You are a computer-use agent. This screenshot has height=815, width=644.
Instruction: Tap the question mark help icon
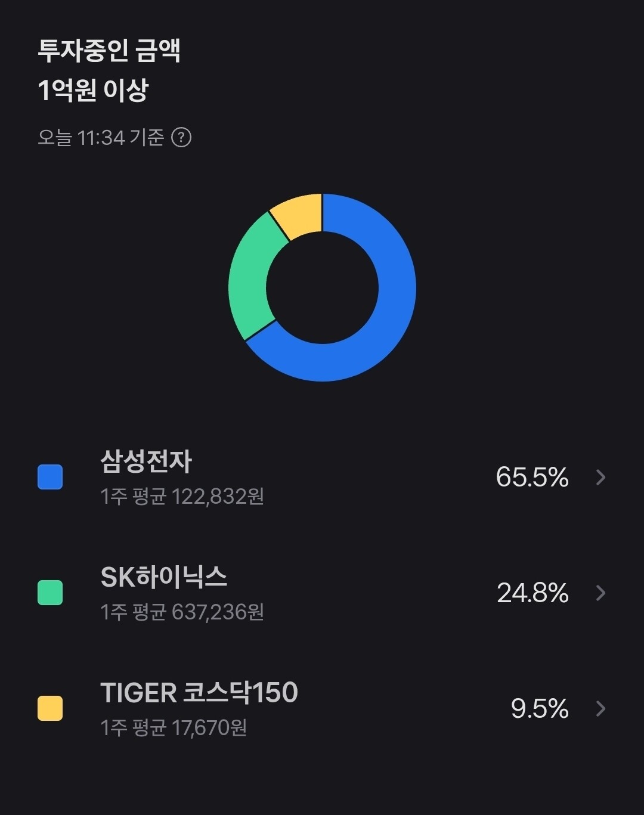(181, 138)
